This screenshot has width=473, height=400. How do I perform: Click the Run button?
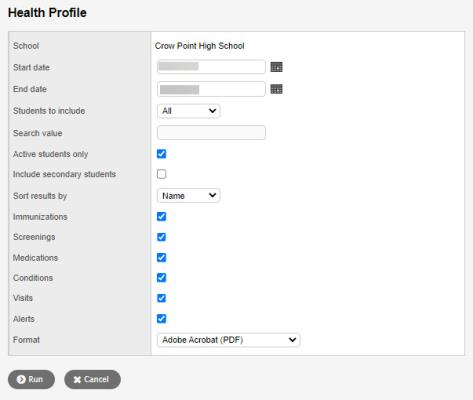tap(31, 379)
